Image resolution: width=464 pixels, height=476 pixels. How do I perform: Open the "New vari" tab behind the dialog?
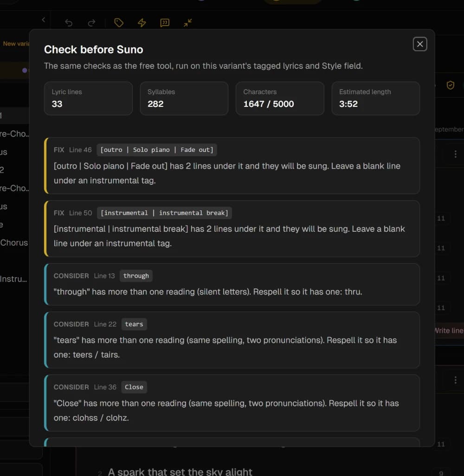16,44
